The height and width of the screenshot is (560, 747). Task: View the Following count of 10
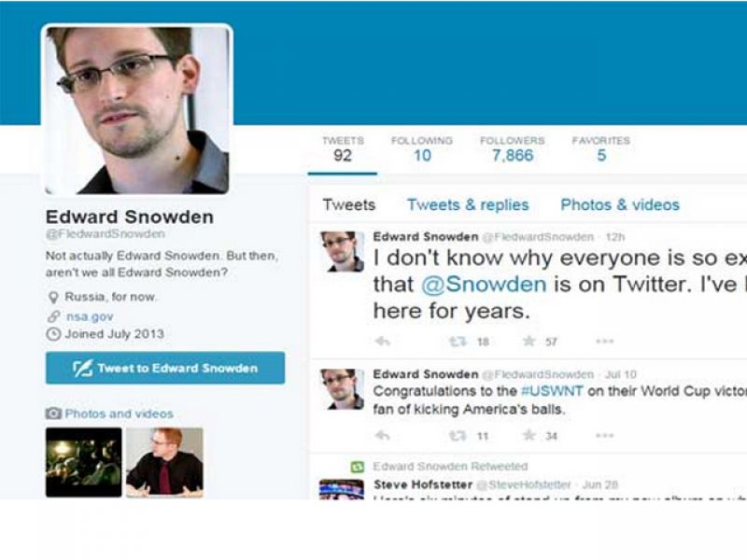coord(422,148)
